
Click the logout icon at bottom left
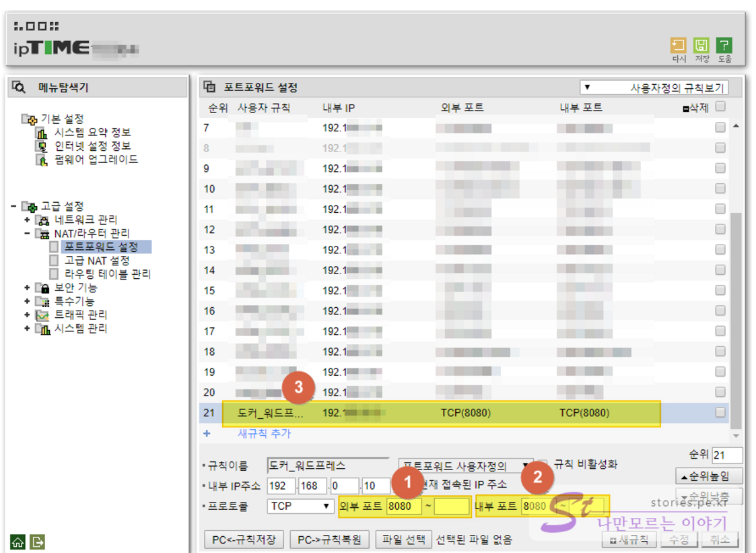[x=38, y=541]
